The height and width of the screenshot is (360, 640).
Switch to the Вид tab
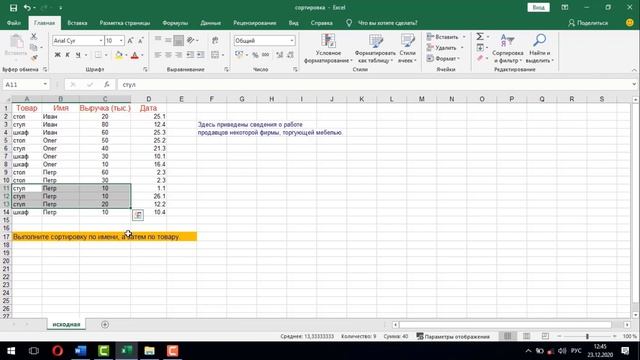pos(293,23)
